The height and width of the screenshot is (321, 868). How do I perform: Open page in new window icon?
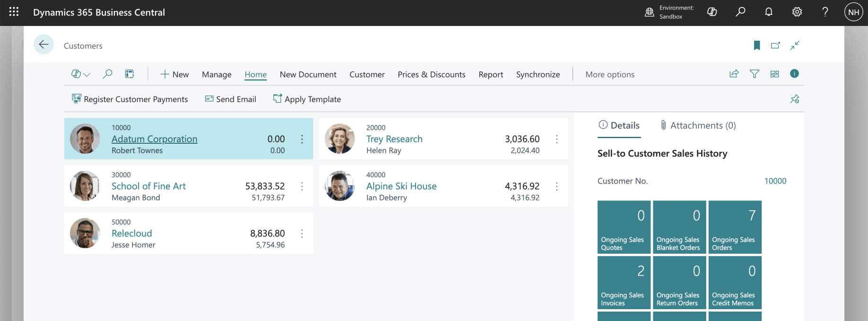775,45
